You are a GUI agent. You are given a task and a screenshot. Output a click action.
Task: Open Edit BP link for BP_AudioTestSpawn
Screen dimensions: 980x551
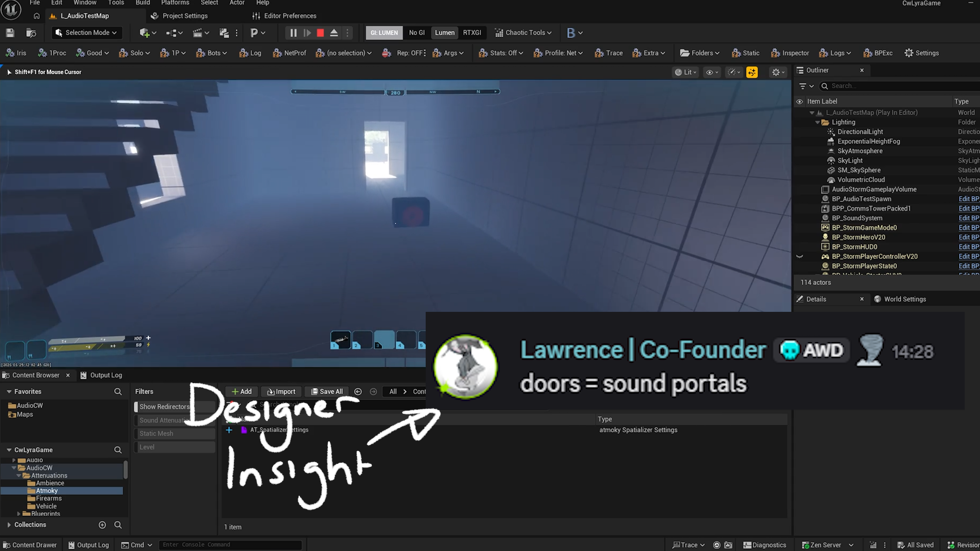[x=969, y=199]
